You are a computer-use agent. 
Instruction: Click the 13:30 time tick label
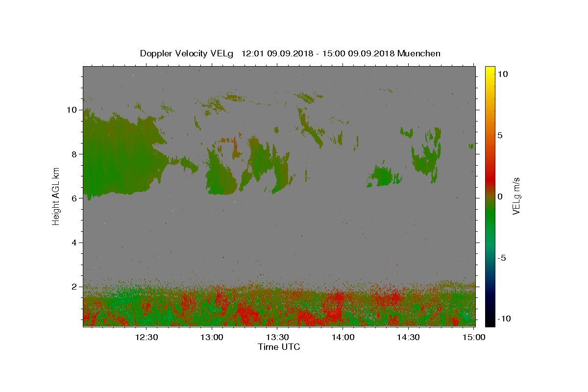pyautogui.click(x=277, y=337)
